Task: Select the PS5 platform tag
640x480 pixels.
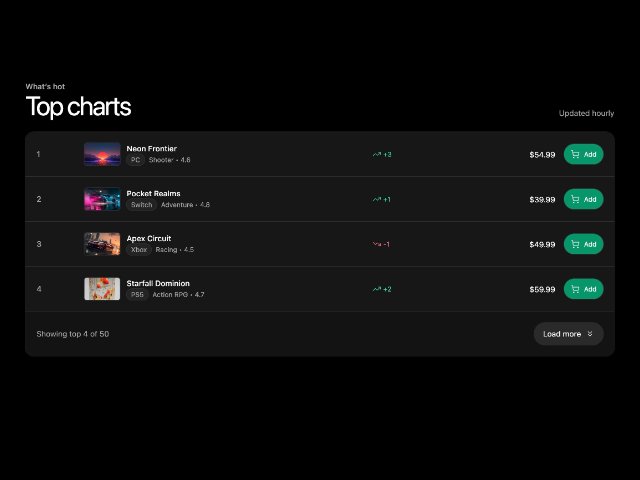Action: pos(137,295)
